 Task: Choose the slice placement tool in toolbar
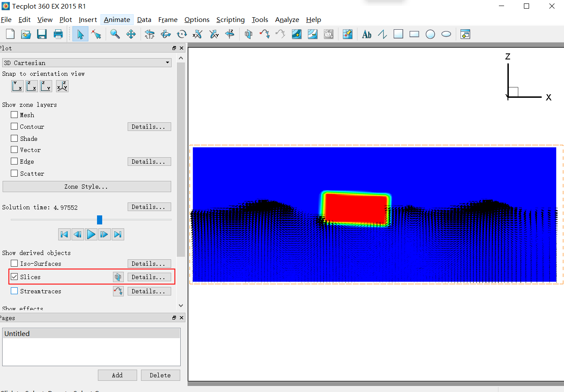point(248,34)
